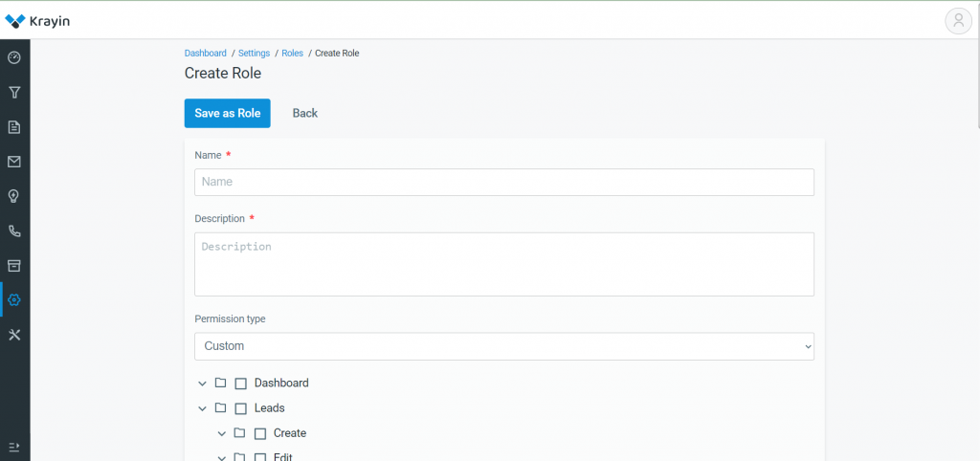Click the Create permission label
The width and height of the screenshot is (980, 461).
(x=290, y=433)
